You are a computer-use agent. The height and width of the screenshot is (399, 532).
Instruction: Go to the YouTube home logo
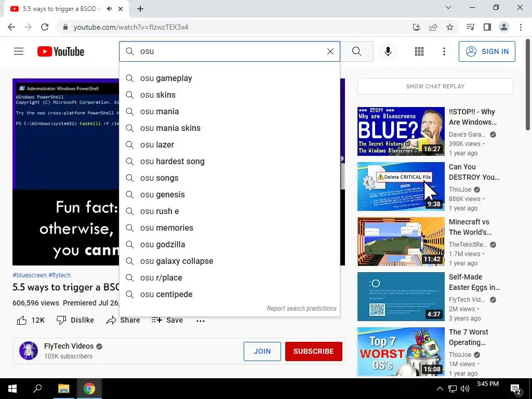[61, 51]
